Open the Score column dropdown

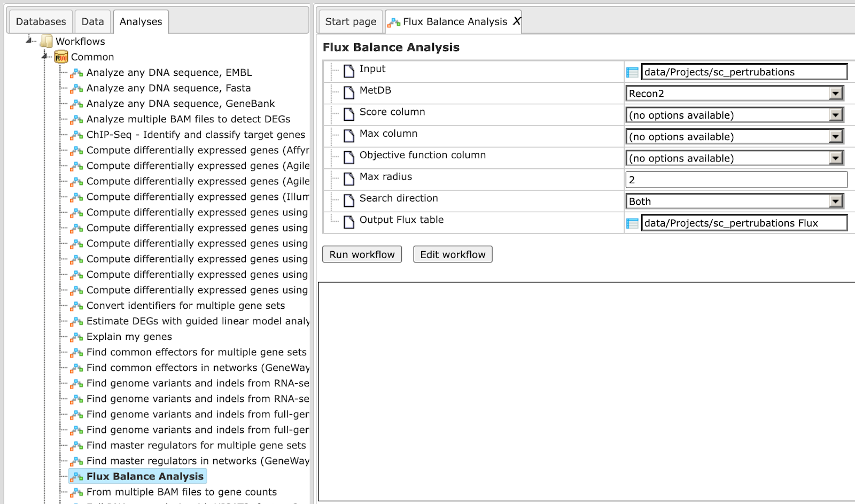(x=735, y=115)
